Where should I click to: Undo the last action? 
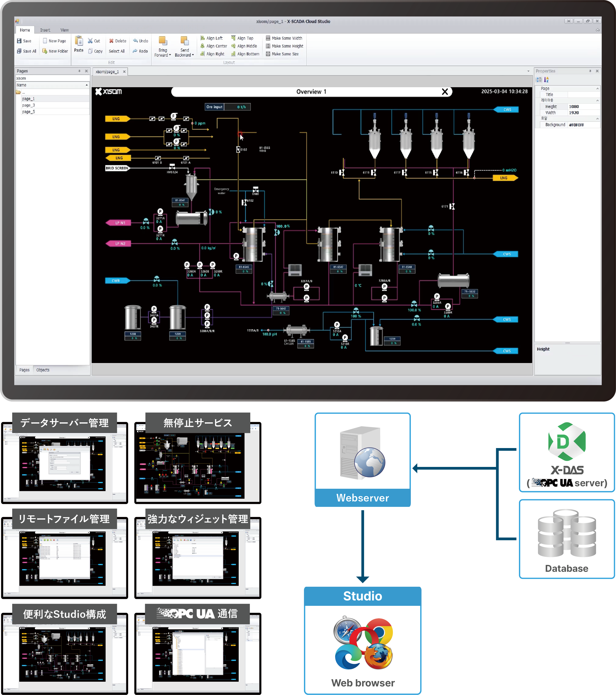[140, 41]
